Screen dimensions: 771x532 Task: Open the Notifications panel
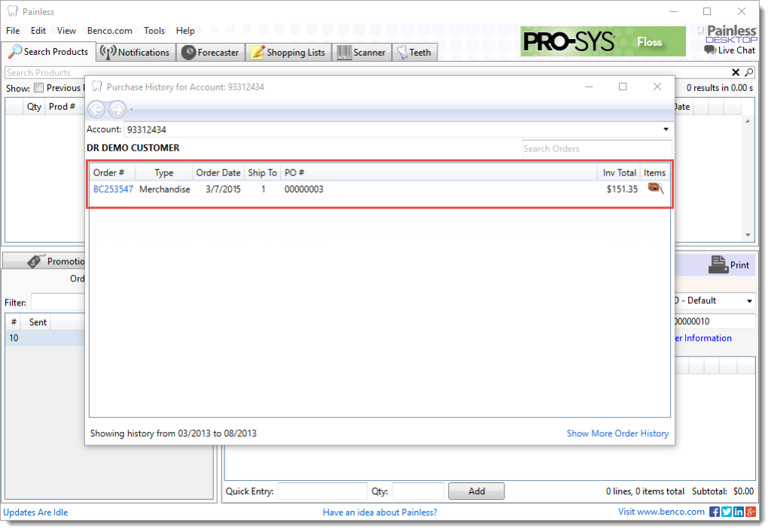[135, 52]
